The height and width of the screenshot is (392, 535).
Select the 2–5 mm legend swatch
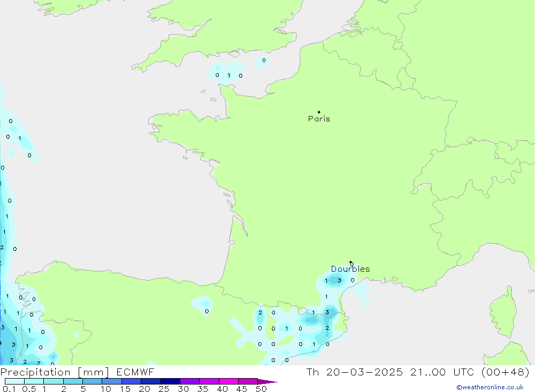(x=73, y=381)
